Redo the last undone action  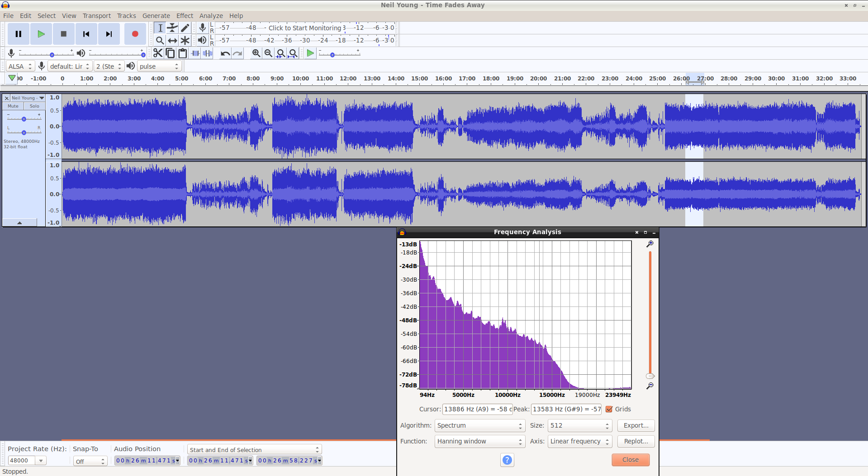click(x=238, y=53)
